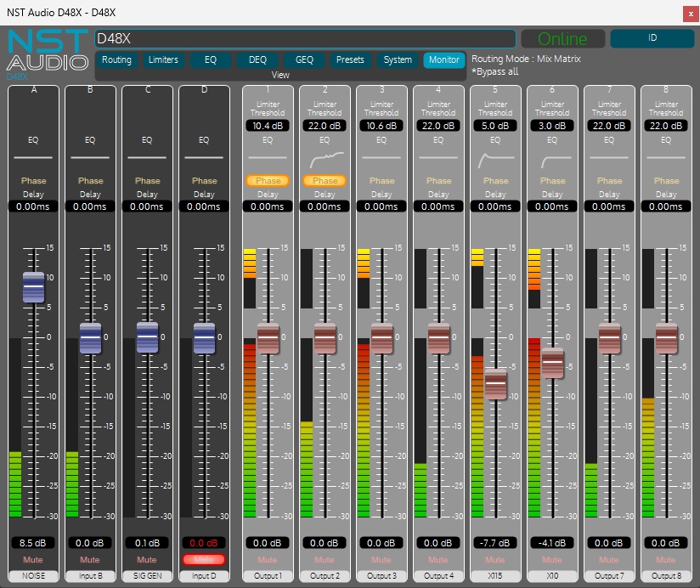Open the EQ curve of input D
The image size is (700, 588).
204,157
